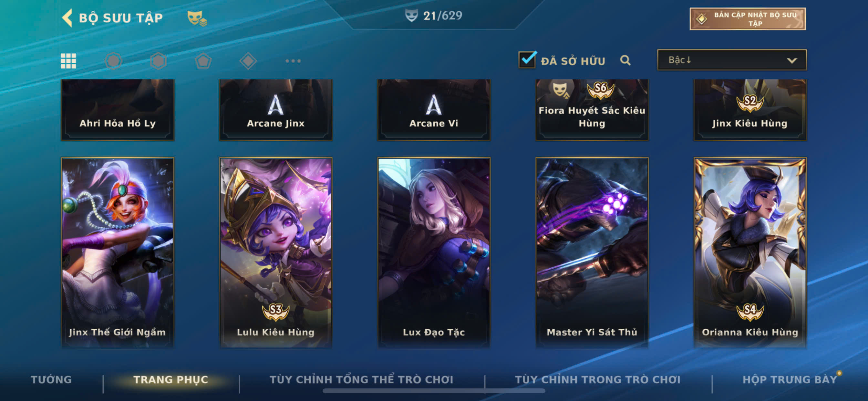Select the diamond rarity filter icon
Image resolution: width=868 pixels, height=401 pixels.
(x=248, y=61)
